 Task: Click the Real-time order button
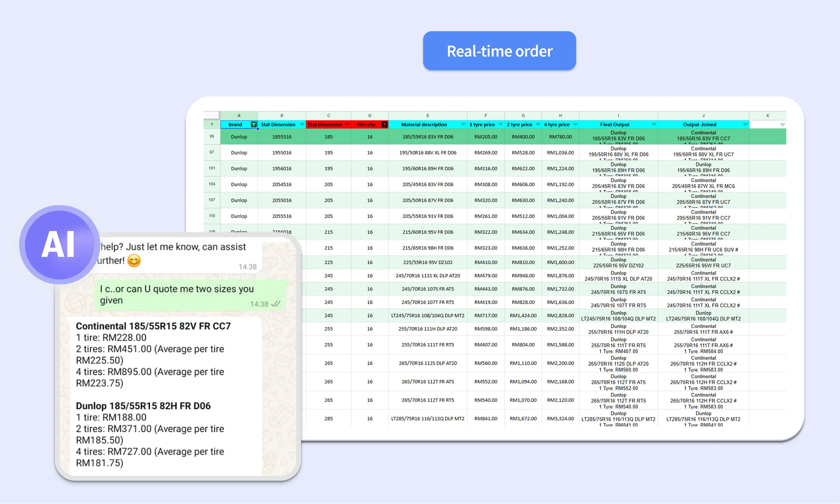pyautogui.click(x=499, y=51)
